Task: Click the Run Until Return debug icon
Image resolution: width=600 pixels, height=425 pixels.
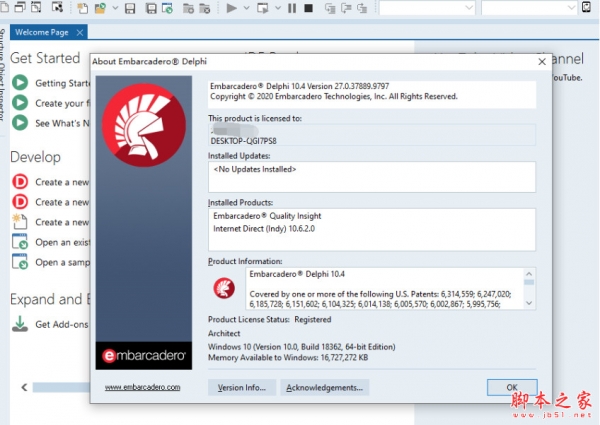Action: (362, 8)
